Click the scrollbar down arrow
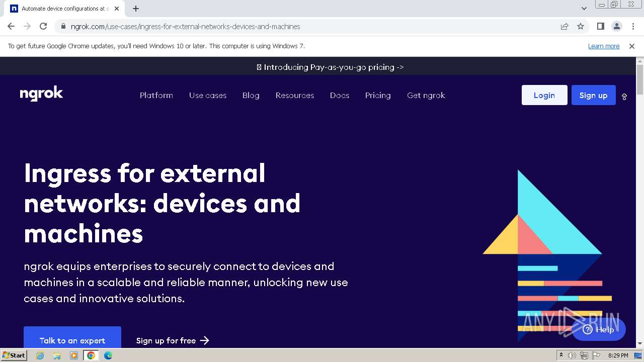The image size is (644, 362). (640, 344)
